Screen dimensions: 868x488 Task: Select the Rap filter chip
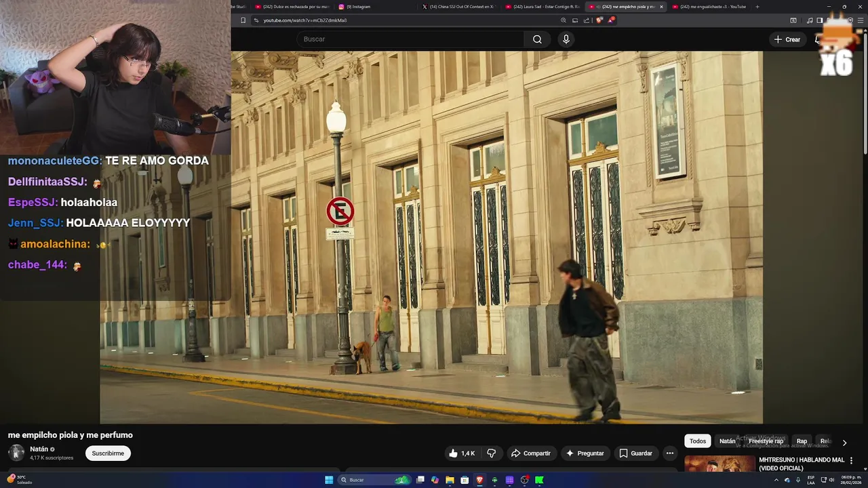tap(802, 441)
